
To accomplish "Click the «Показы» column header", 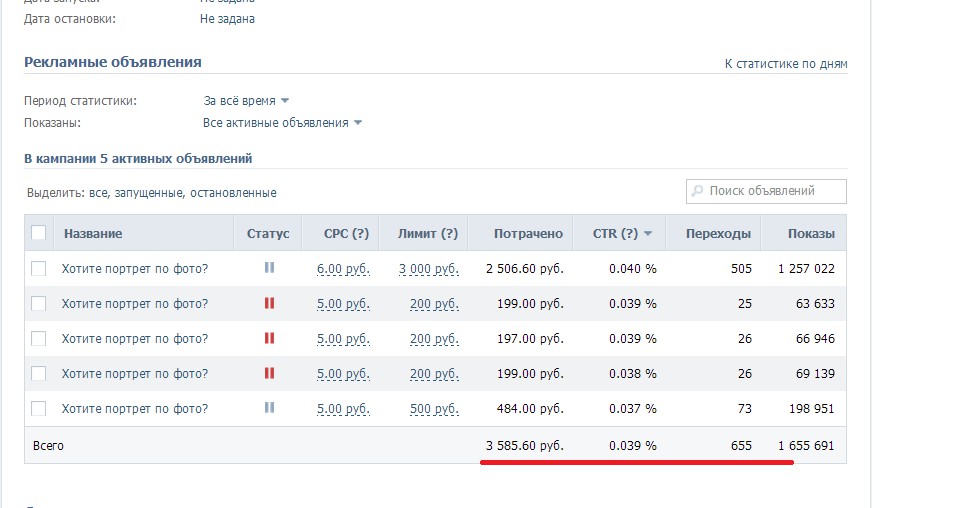I will point(810,233).
